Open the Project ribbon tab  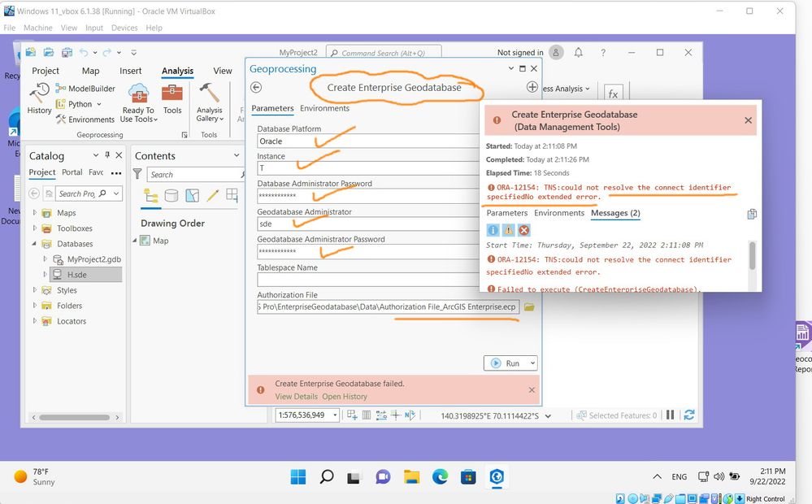(46, 71)
